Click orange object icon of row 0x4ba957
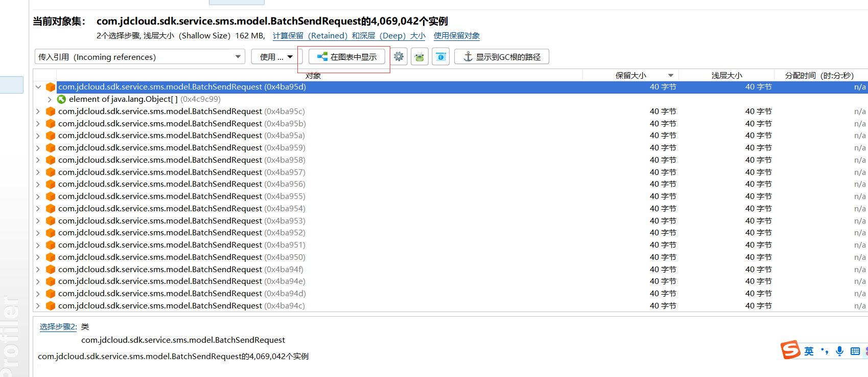 click(x=51, y=172)
